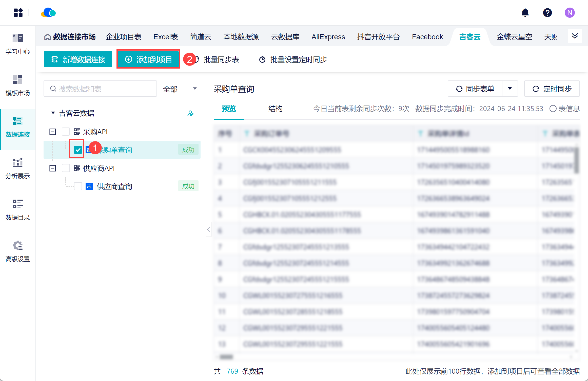Switch to the 结构 tab
Screen dimensions: 588x381
click(x=275, y=109)
